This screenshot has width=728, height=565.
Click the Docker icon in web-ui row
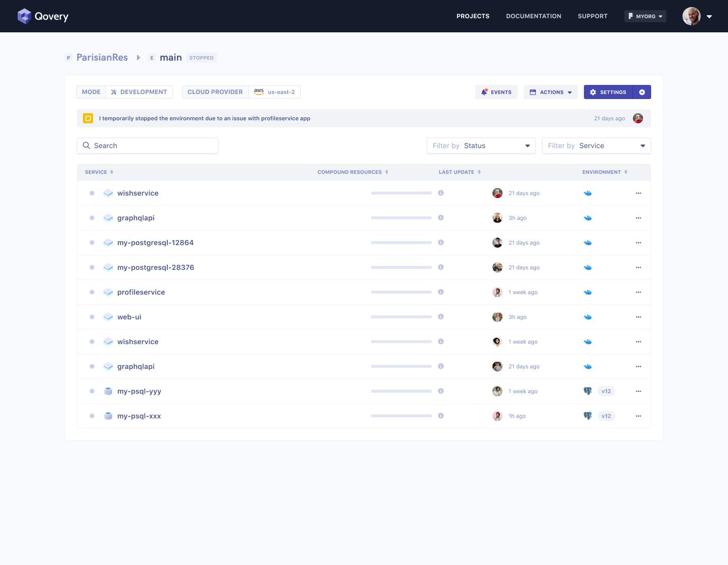coord(587,317)
